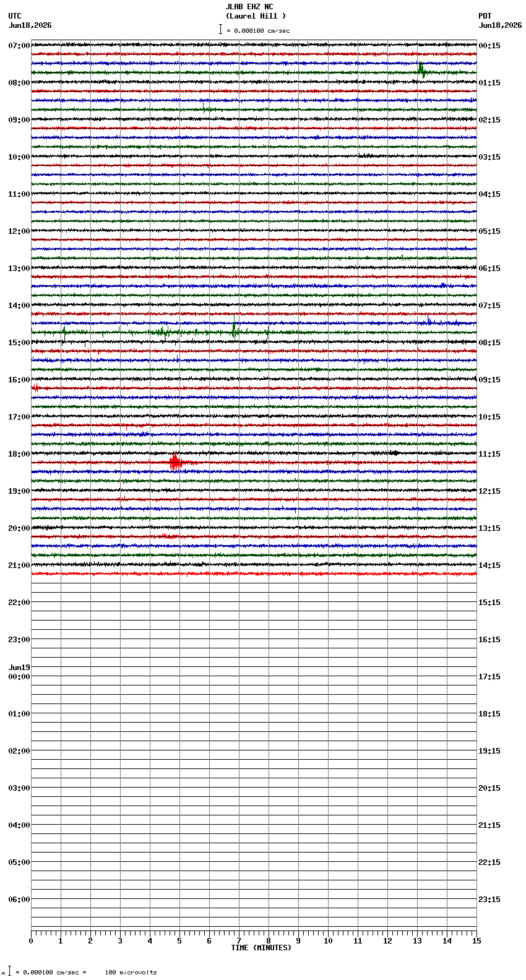The image size is (526, 980).
Task: Click the first black trace at 07:00
Action: 254,45
